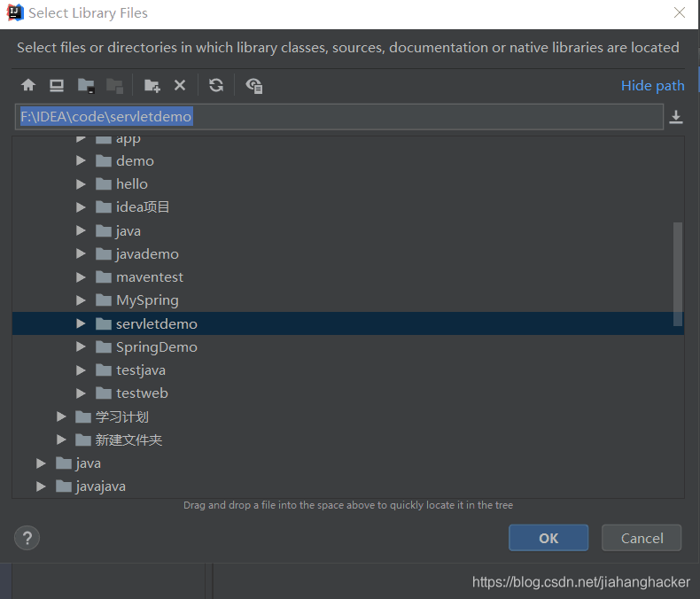
Task: Select the java folder above javademo
Action: 347,230
